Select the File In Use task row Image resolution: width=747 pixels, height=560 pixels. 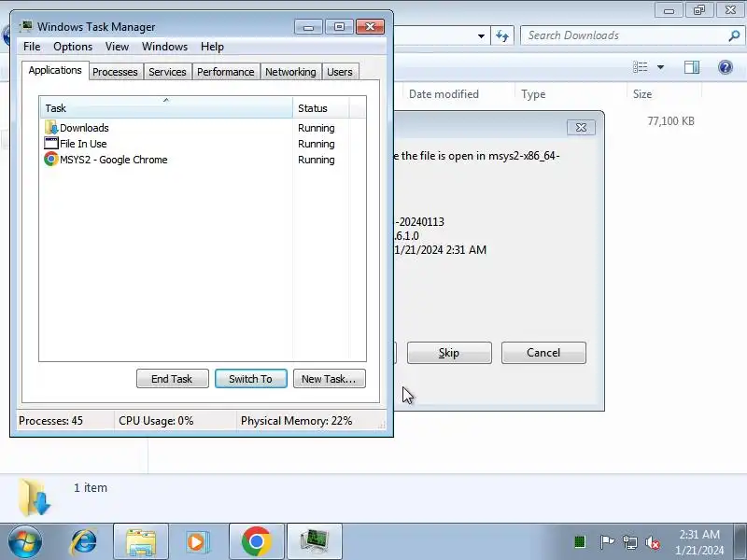[x=203, y=144]
